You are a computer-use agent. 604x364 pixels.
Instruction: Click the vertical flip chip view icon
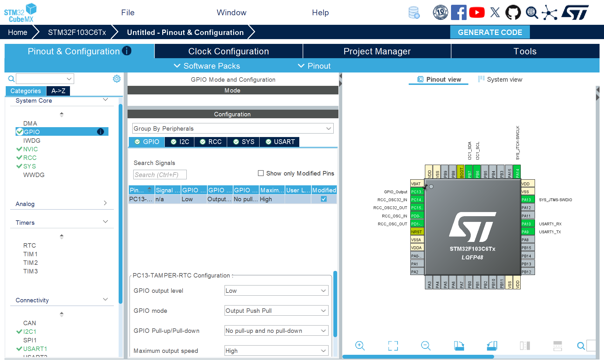(525, 346)
